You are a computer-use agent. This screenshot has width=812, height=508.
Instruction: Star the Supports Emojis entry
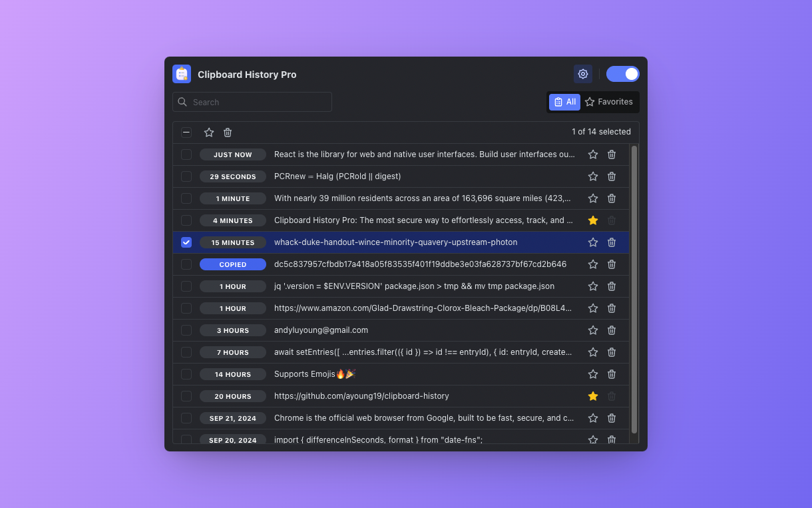point(593,374)
